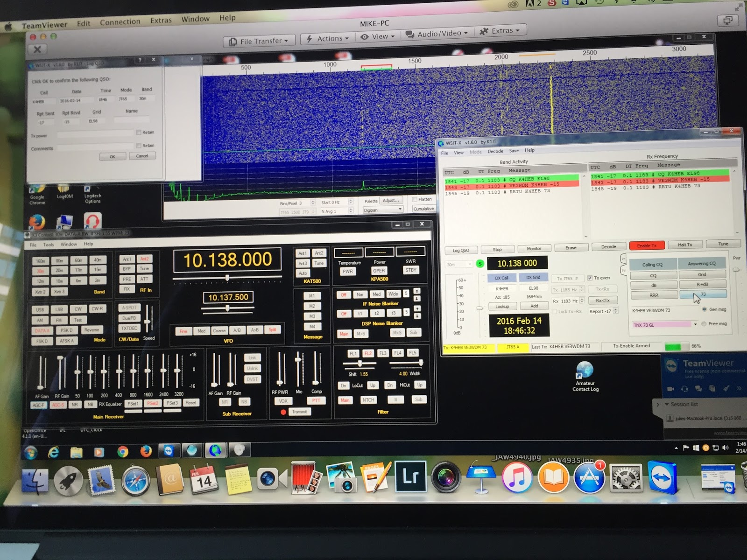
Task: Open the TNX 73 GL message dropdown
Action: [695, 324]
